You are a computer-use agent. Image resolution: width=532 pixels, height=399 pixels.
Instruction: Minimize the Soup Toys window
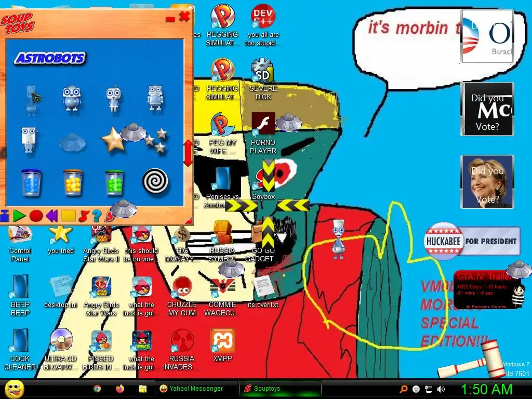click(x=170, y=19)
